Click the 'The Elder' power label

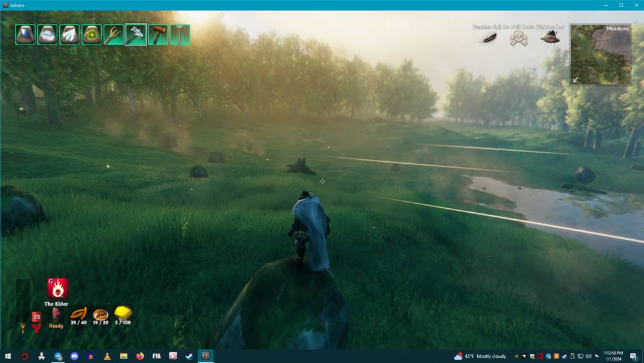pyautogui.click(x=56, y=304)
